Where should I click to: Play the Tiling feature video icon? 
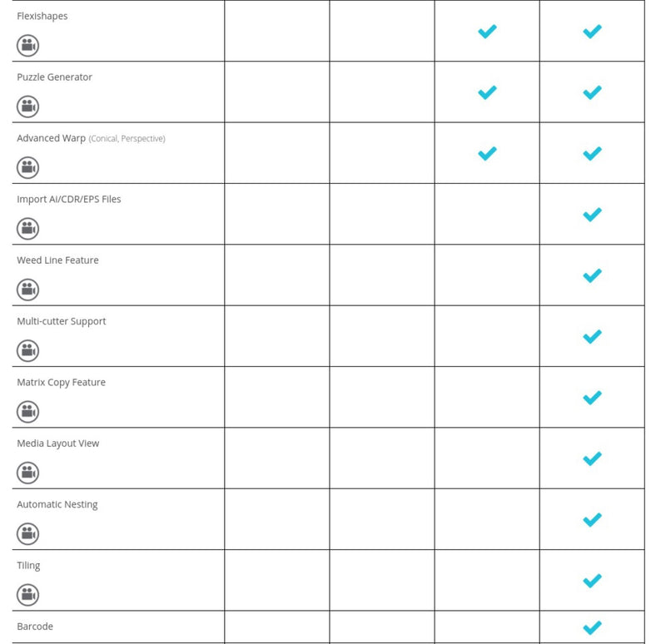28,595
